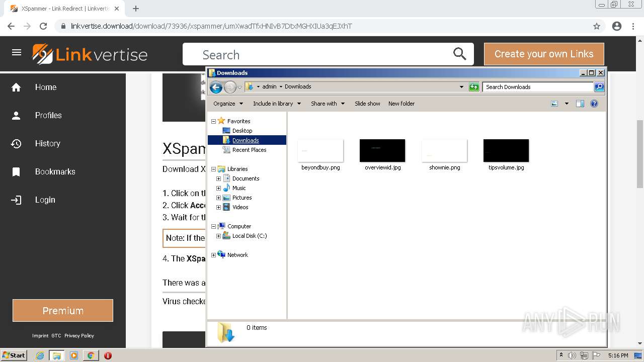Open Chrome three-dot menu
The width and height of the screenshot is (644, 362).
tap(633, 26)
